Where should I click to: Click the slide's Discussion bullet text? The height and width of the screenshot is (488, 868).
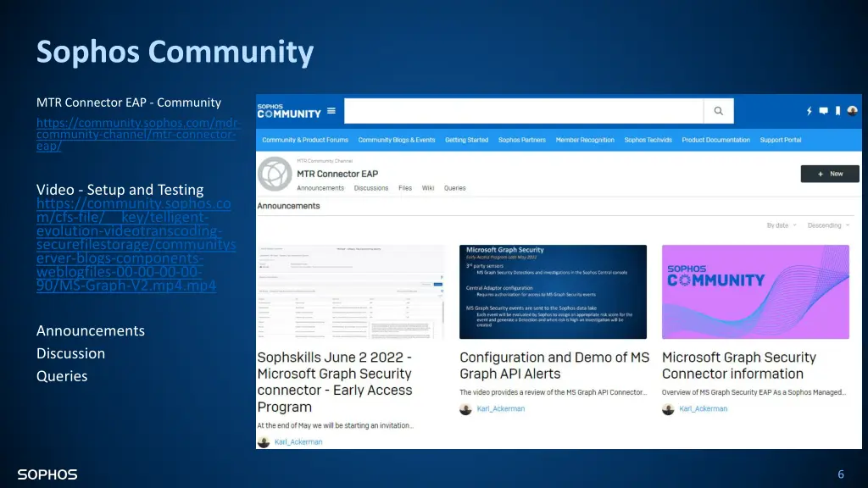click(x=70, y=353)
